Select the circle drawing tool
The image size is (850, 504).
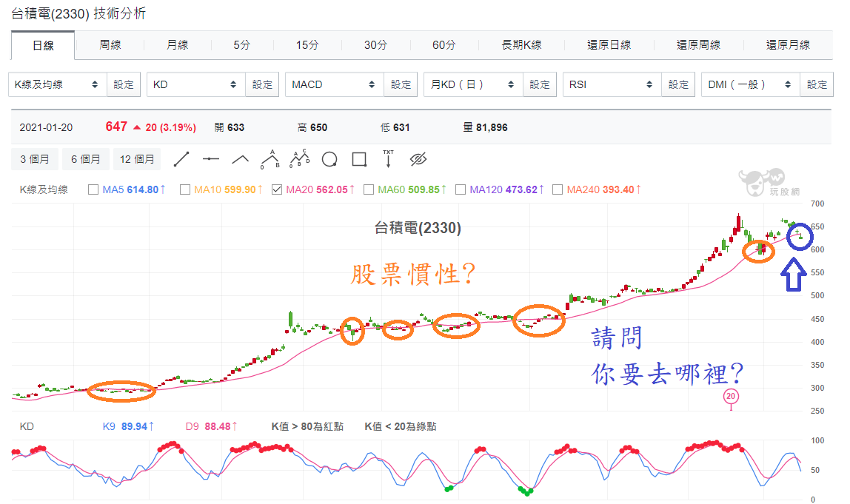click(329, 159)
